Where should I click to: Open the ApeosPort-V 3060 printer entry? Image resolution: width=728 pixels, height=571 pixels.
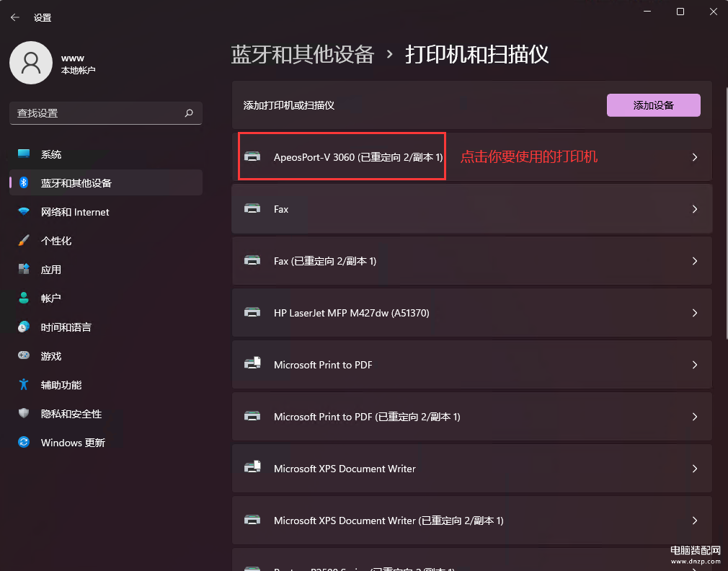point(471,157)
